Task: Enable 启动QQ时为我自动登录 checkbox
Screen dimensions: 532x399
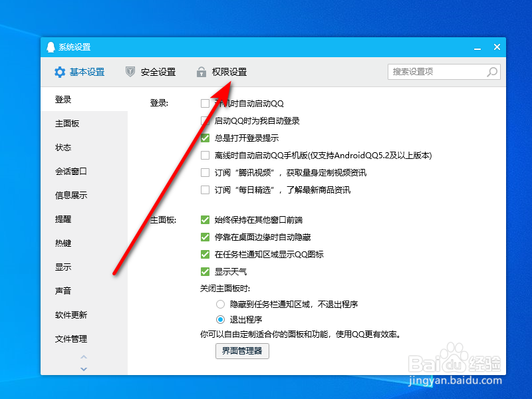Action: pos(205,121)
